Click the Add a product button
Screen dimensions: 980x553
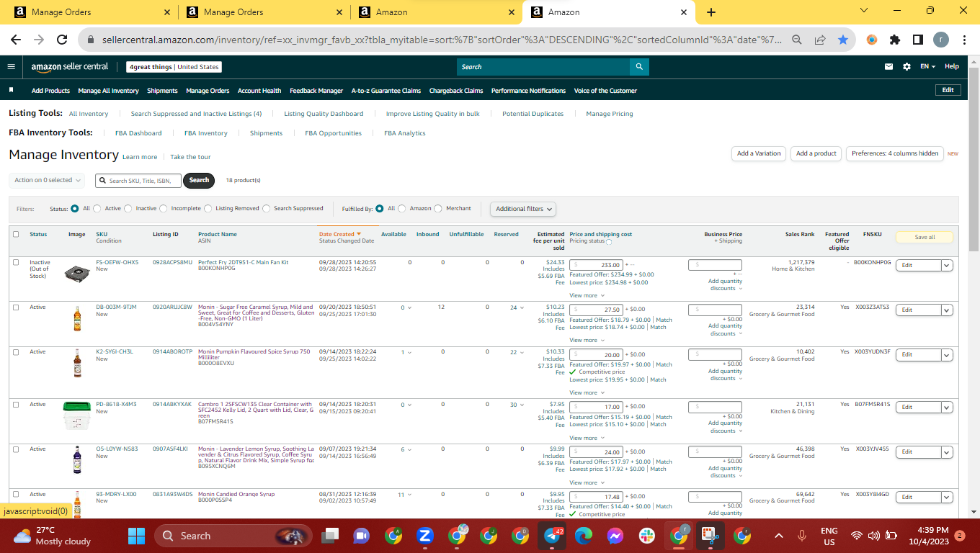pos(816,153)
